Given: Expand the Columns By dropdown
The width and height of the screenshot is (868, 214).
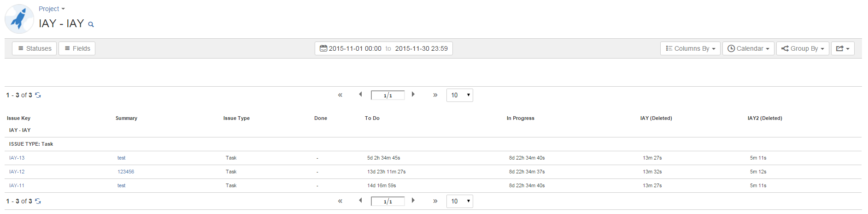Looking at the screenshot, I should coord(690,48).
